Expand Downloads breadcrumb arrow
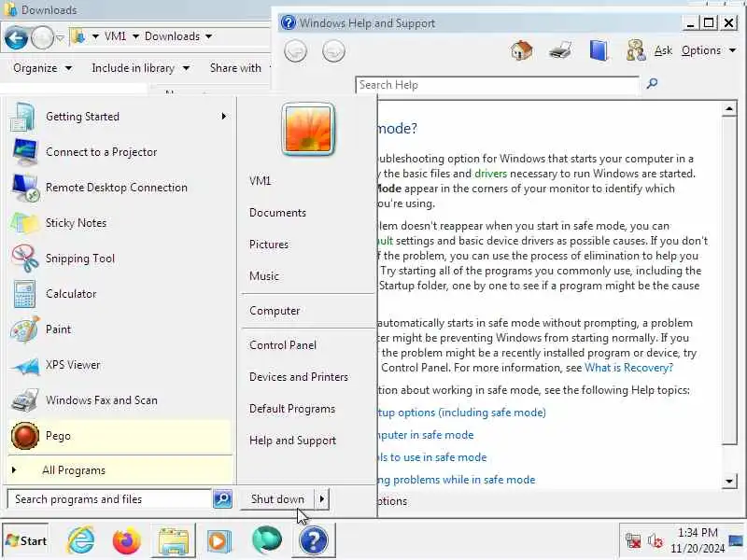Image resolution: width=747 pixels, height=560 pixels. pyautogui.click(x=208, y=36)
